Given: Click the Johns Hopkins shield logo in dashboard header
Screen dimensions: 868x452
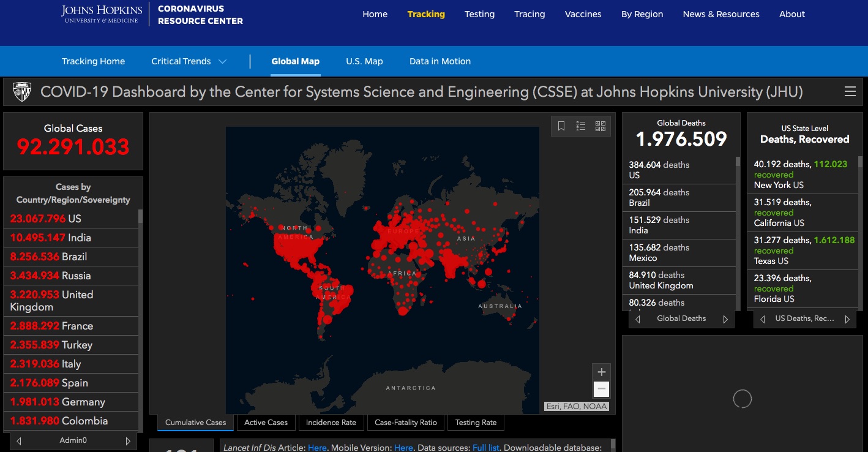Looking at the screenshot, I should pyautogui.click(x=22, y=92).
